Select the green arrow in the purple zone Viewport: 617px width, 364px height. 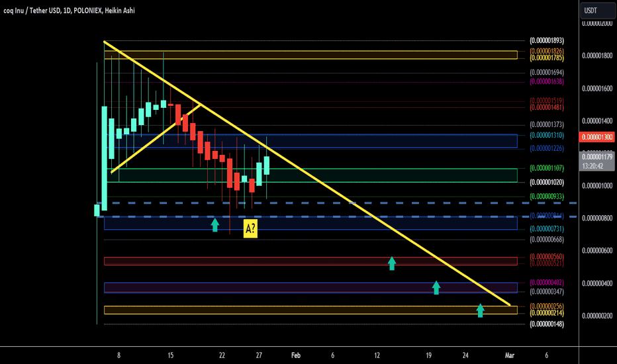436,288
